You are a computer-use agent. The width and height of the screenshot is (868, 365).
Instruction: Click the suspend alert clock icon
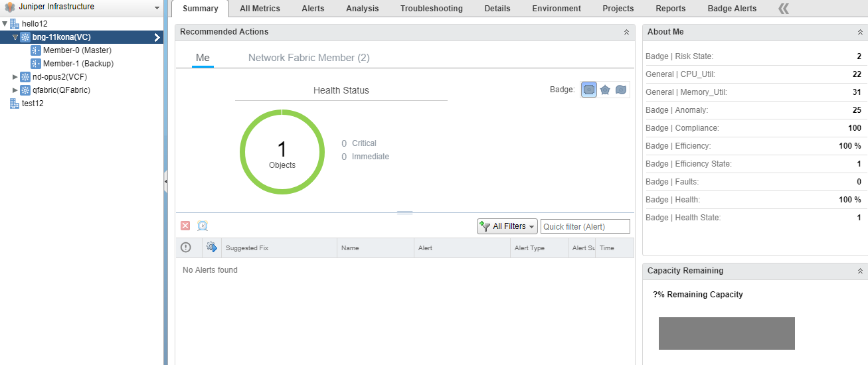pyautogui.click(x=203, y=226)
